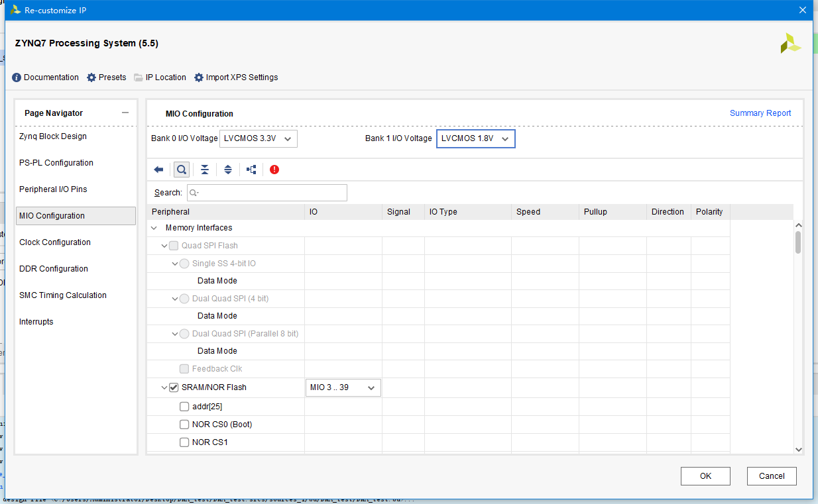This screenshot has height=504, width=818.
Task: Collapse the Memory Interfaces tree node
Action: click(x=154, y=228)
